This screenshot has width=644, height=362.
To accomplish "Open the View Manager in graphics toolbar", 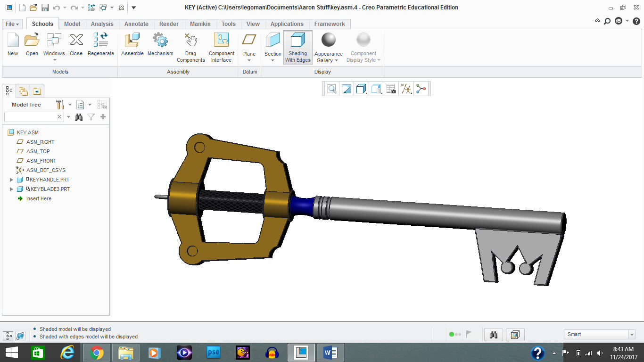I will [x=391, y=89].
